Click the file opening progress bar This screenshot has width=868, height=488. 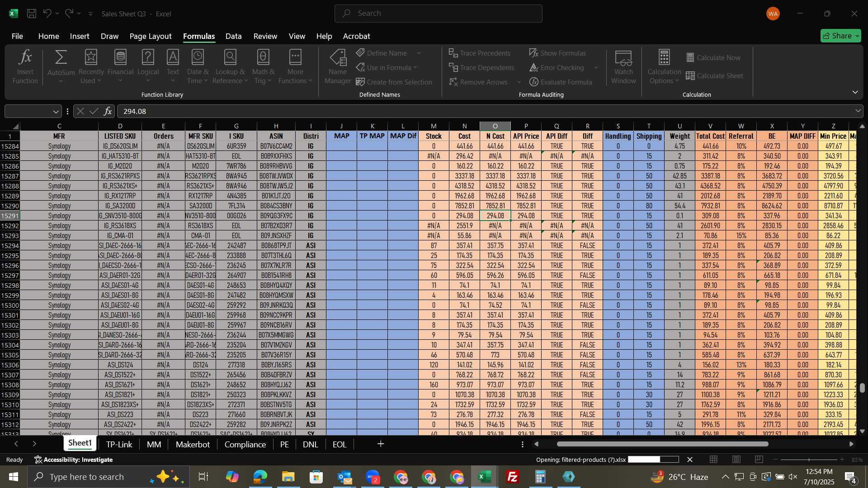[653, 460]
